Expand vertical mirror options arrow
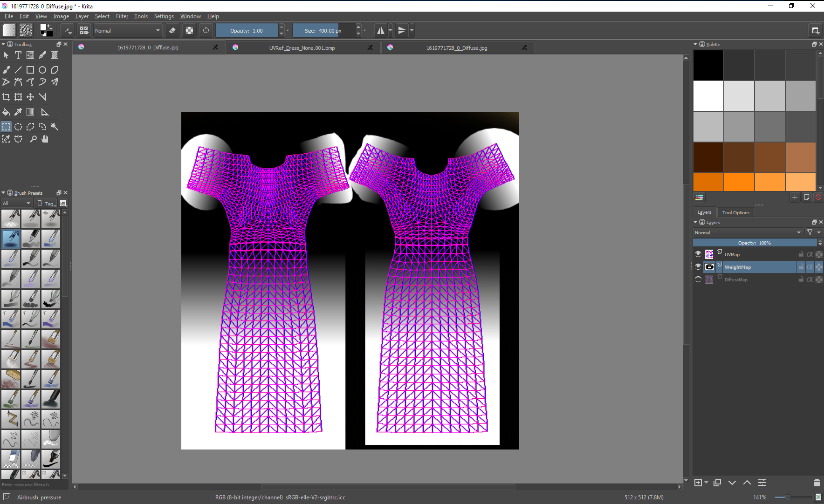The height and width of the screenshot is (504, 824). point(412,31)
